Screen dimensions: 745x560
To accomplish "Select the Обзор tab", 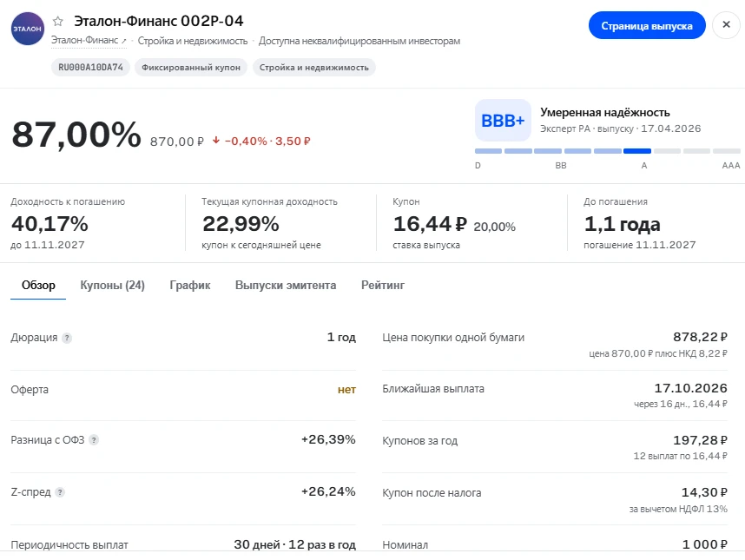I will click(x=38, y=285).
